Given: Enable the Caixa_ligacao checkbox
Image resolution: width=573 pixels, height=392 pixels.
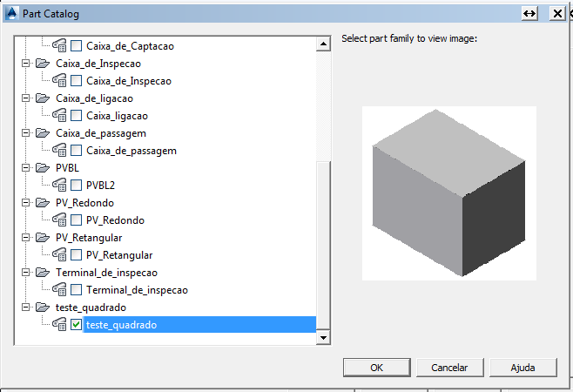Looking at the screenshot, I should (76, 116).
